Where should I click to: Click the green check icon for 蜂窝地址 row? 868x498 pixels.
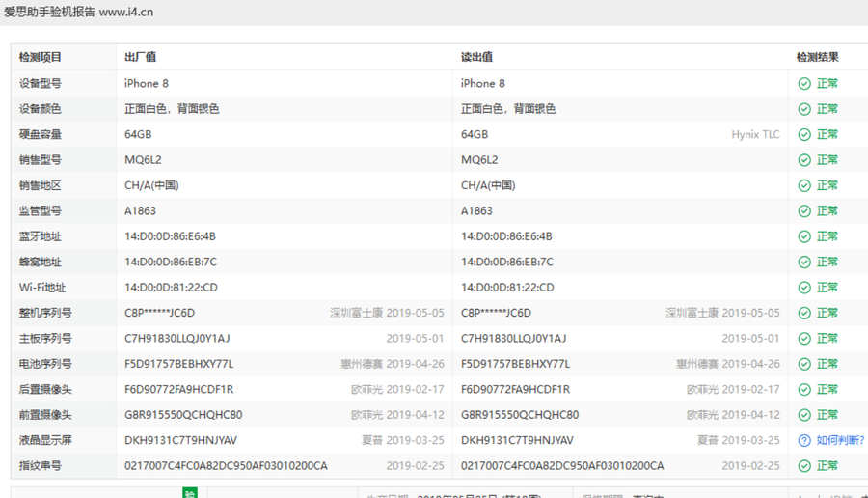pyautogui.click(x=804, y=262)
